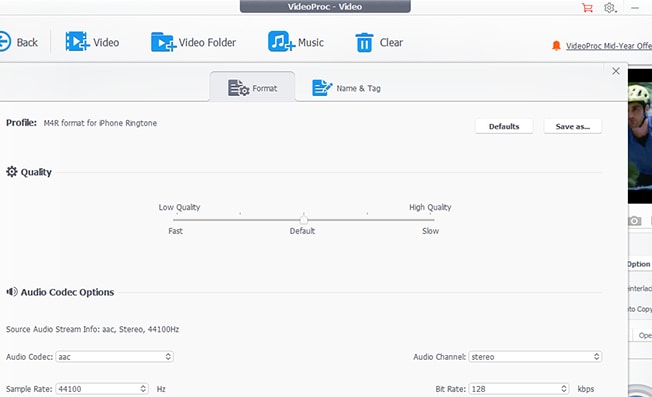Image resolution: width=652 pixels, height=397 pixels.
Task: Click the snapshot camera icon under preview
Action: tap(634, 221)
